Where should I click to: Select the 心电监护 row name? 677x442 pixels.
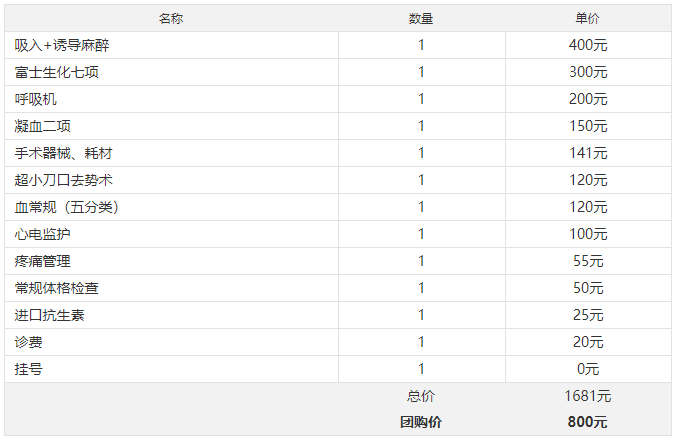click(x=42, y=234)
